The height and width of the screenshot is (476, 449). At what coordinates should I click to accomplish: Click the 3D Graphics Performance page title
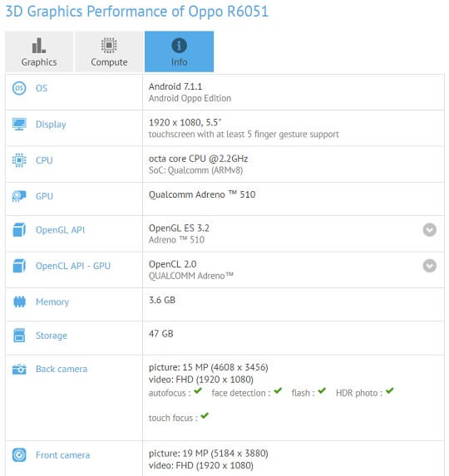[x=137, y=12]
